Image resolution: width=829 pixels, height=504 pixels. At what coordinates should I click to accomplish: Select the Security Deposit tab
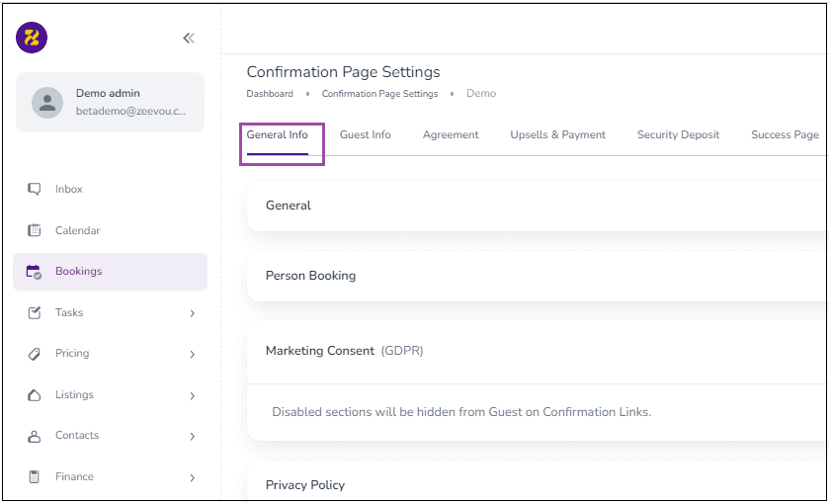click(x=679, y=134)
